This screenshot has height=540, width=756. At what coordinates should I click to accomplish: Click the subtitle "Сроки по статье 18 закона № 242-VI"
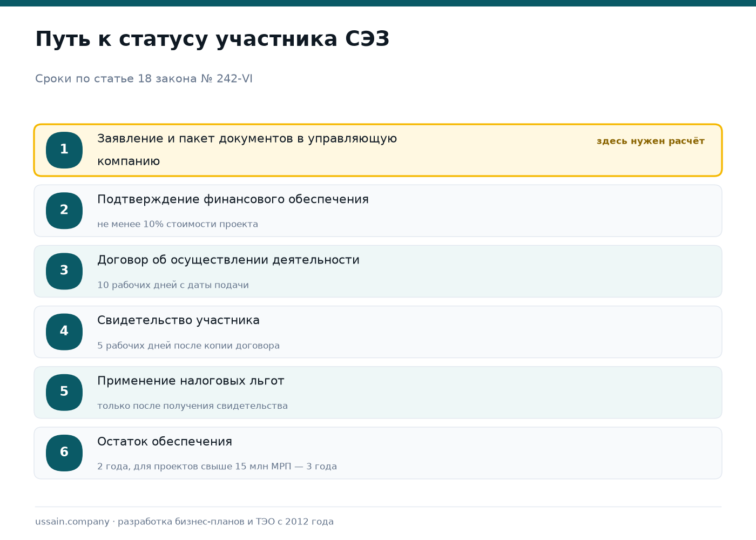coord(144,79)
